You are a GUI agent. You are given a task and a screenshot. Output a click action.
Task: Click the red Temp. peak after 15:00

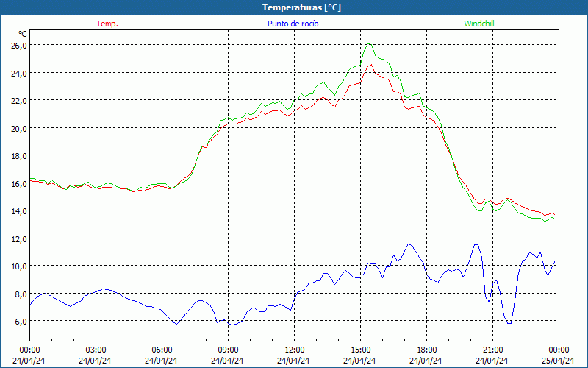[371, 65]
